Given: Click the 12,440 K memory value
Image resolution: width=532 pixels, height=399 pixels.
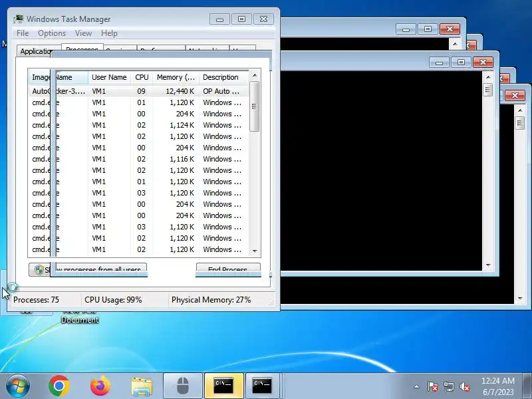Looking at the screenshot, I should [x=180, y=91].
